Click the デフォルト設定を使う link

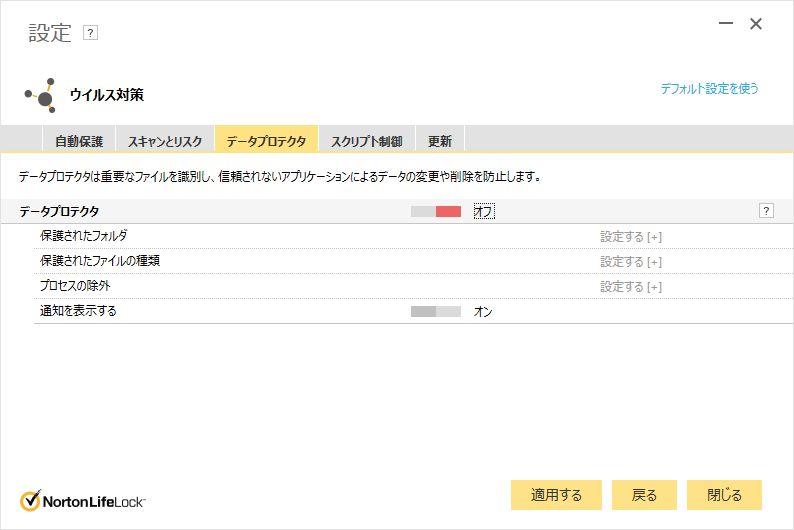[709, 89]
